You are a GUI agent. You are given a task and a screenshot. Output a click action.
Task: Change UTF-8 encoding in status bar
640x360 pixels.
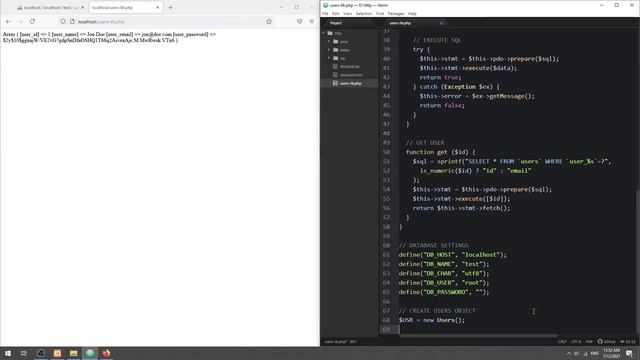[576, 342]
